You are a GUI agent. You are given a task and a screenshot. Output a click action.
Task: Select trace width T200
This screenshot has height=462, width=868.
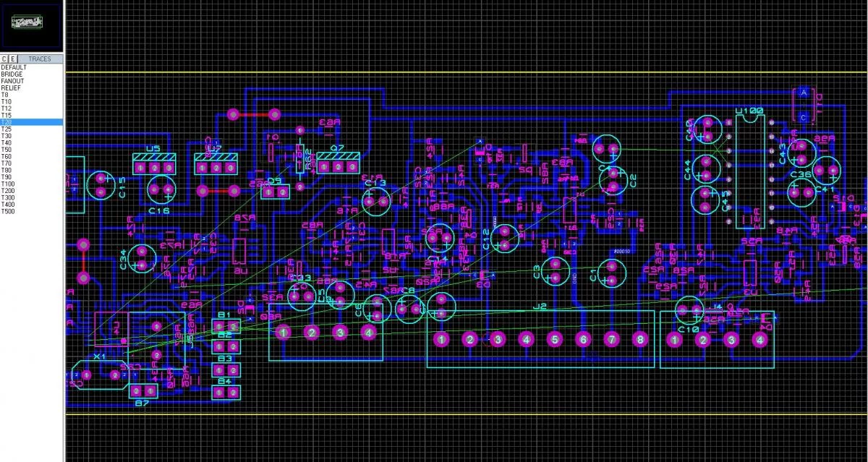32,191
